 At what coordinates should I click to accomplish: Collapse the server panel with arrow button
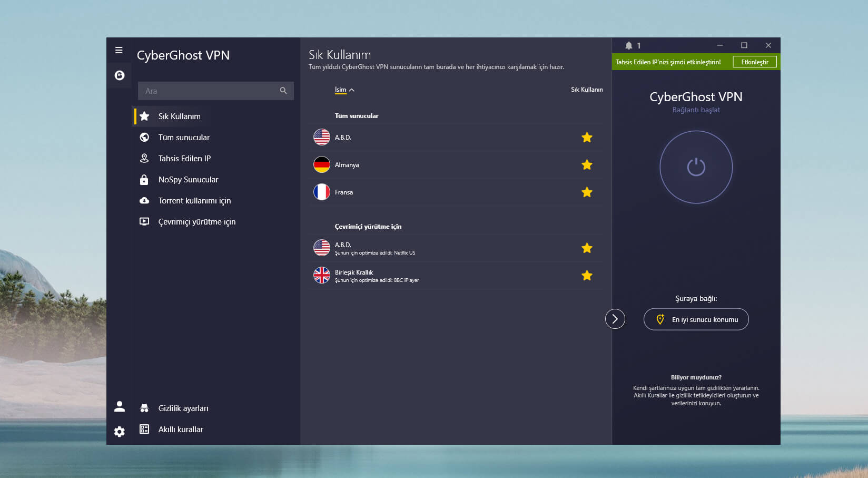615,319
